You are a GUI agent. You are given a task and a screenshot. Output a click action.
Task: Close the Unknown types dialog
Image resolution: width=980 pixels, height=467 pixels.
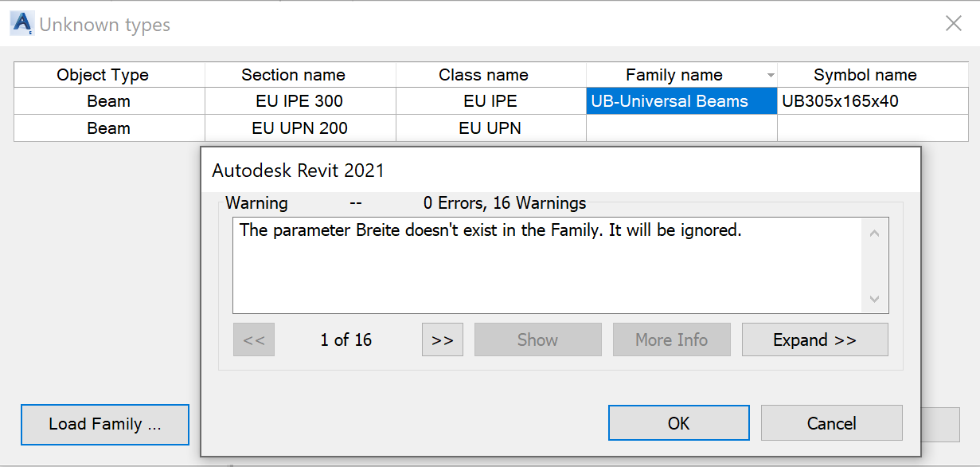pos(953,24)
